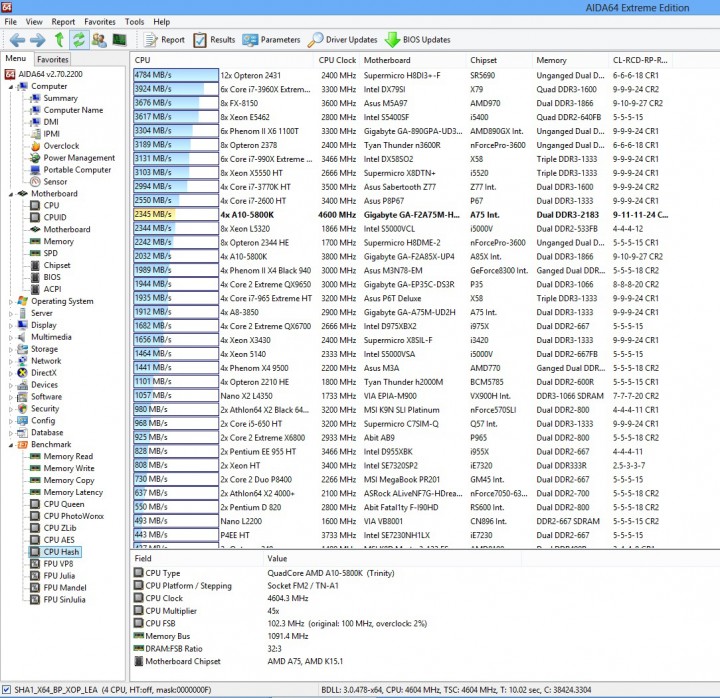Viewport: 720px width, 698px height.
Task: Expand the Display tree node
Action: point(11,326)
